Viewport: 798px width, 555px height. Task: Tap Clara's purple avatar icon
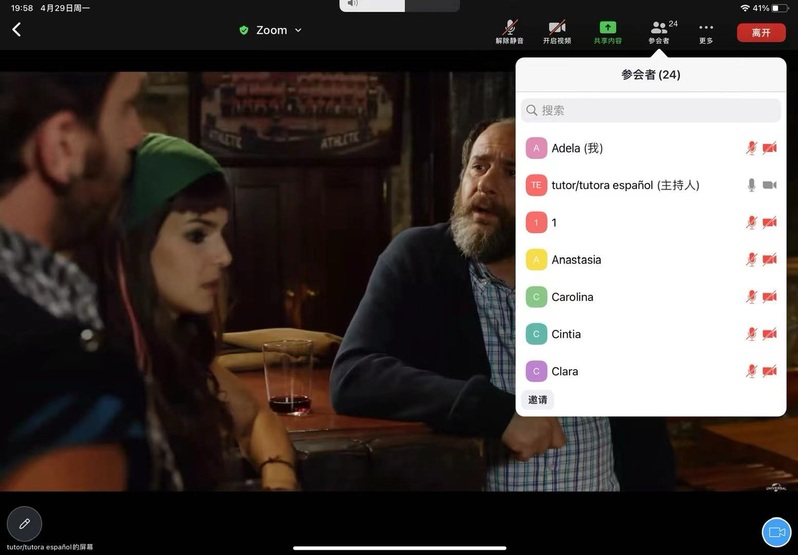point(536,371)
